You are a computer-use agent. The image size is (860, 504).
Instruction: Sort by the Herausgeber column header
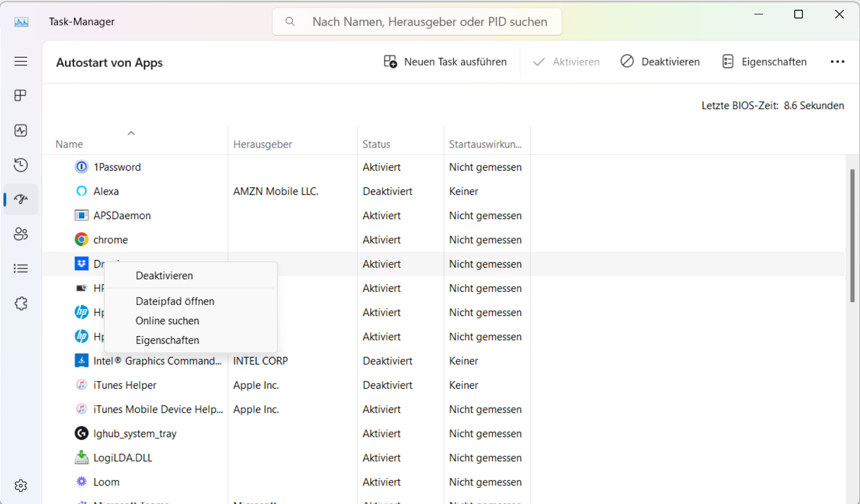(x=262, y=144)
